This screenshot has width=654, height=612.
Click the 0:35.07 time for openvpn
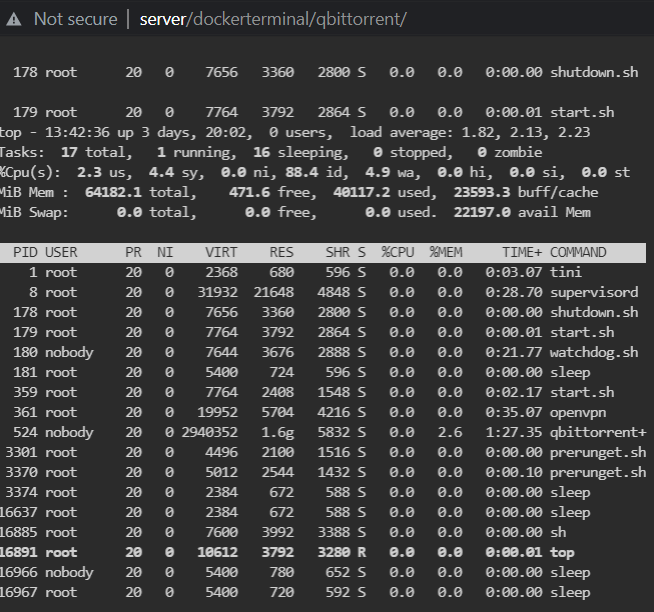pos(514,413)
